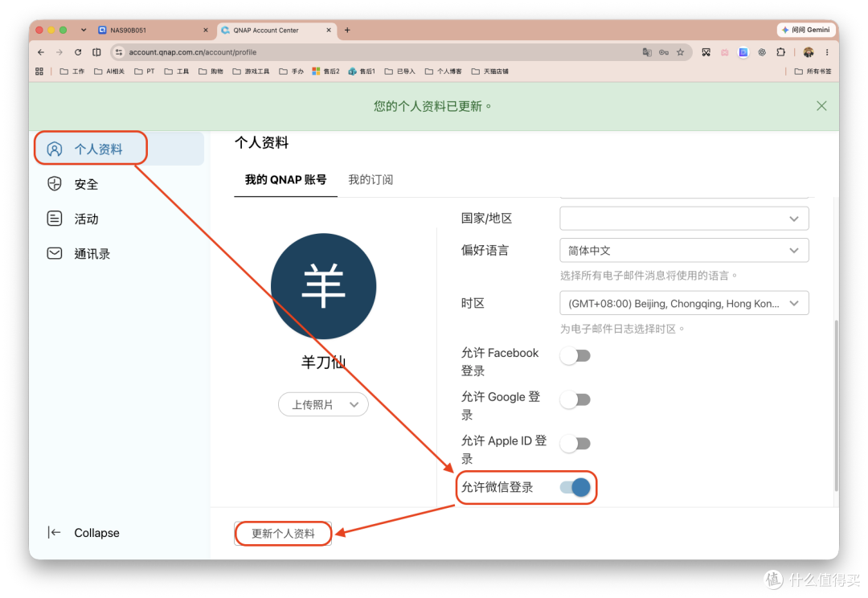The width and height of the screenshot is (868, 598).
Task: Open the 手办 bookmarks folder
Action: coord(292,72)
